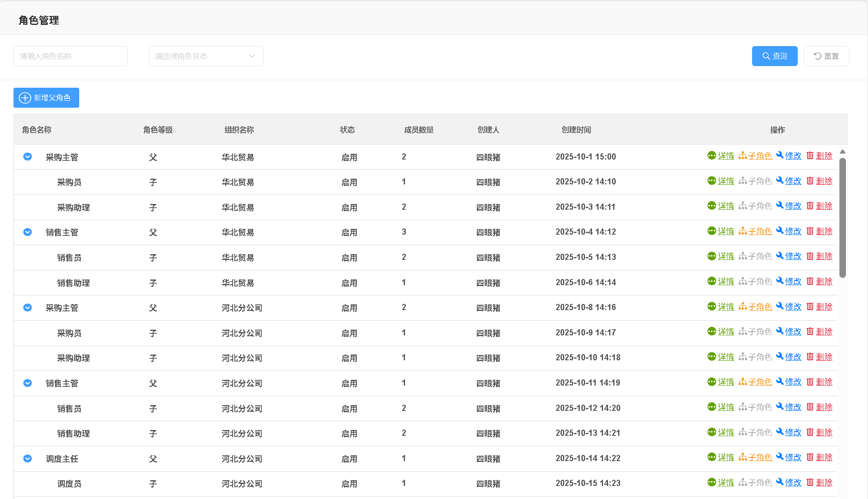868x499 pixels.
Task: Click the trash 删除 icon for 销售助理 created 2025-10-6
Action: point(810,281)
